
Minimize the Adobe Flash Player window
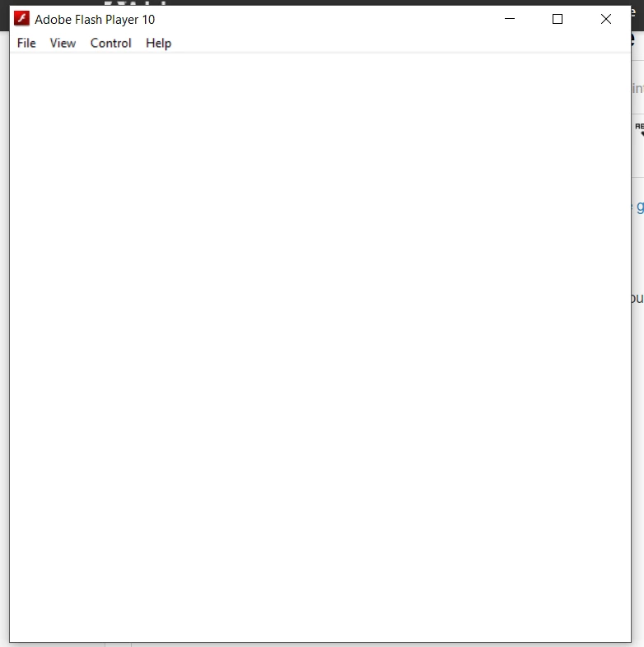510,19
